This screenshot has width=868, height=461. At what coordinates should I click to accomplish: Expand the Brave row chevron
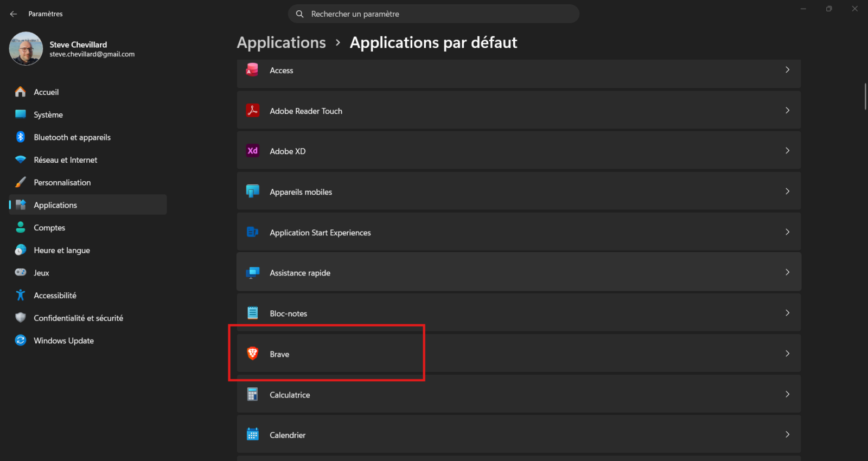pos(787,353)
